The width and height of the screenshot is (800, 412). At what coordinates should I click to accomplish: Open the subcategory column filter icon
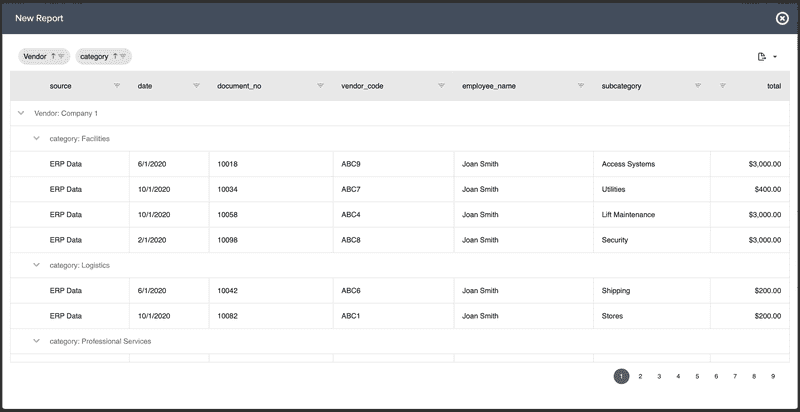click(x=697, y=86)
